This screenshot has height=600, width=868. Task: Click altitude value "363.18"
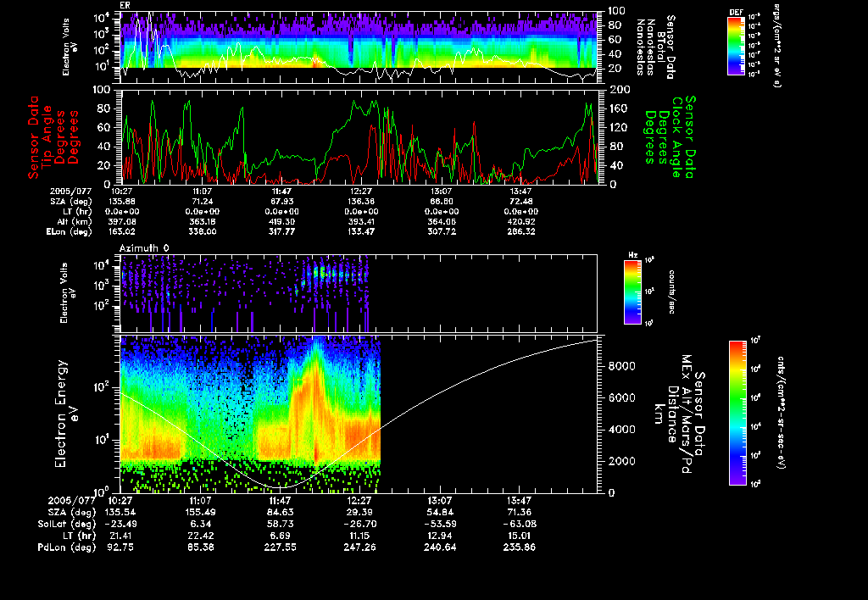click(203, 221)
